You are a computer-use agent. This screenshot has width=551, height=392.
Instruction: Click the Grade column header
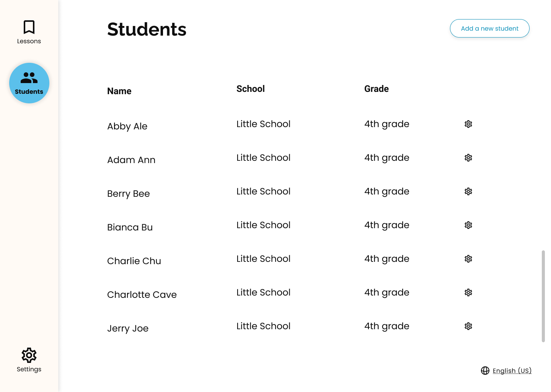coord(377,89)
